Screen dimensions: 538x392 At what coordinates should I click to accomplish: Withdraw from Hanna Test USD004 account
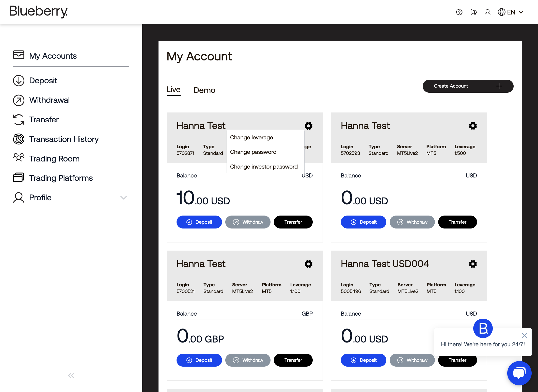click(x=412, y=360)
